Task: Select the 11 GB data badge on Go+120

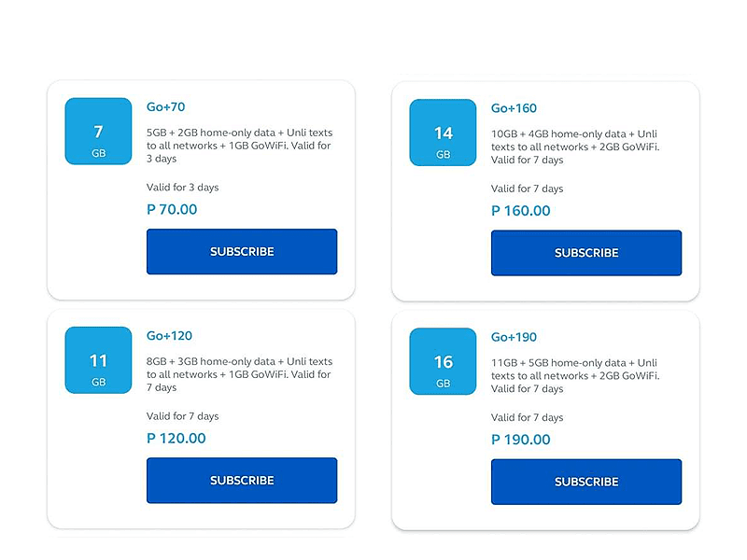Action: click(x=97, y=360)
